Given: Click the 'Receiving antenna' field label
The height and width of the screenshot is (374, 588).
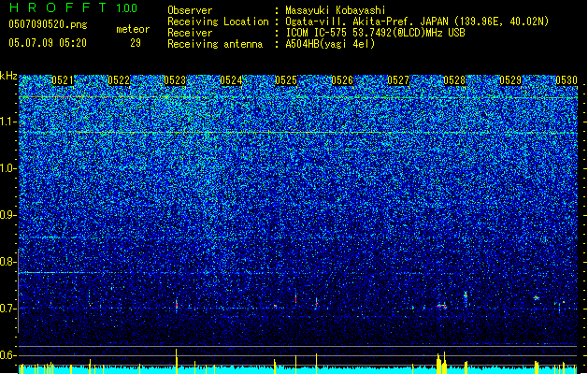Looking at the screenshot, I should pos(215,44).
